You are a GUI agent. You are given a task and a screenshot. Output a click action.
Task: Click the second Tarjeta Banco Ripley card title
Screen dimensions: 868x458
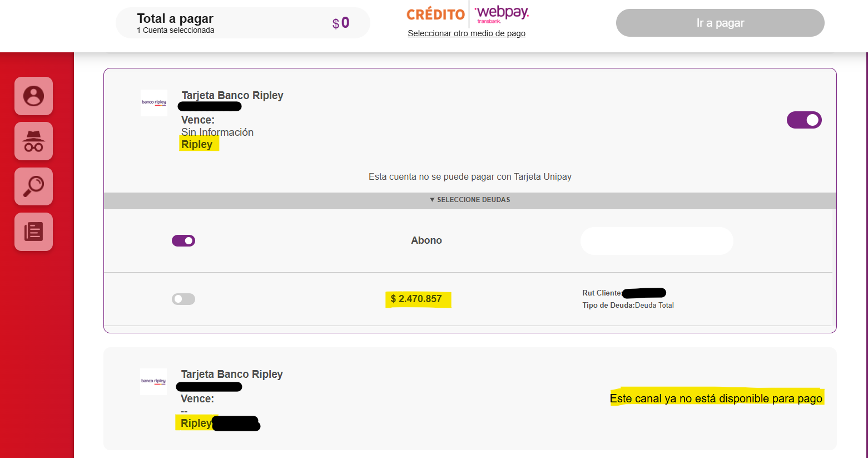[x=232, y=374]
